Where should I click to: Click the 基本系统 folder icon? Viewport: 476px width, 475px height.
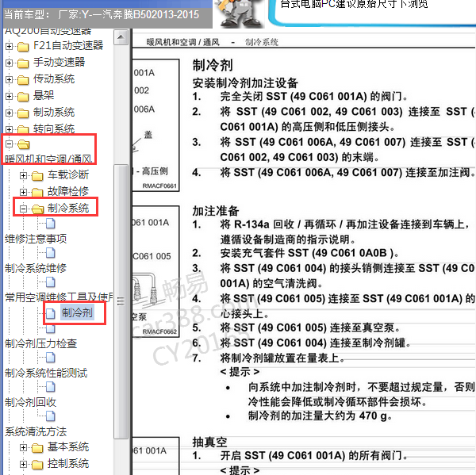click(x=37, y=448)
